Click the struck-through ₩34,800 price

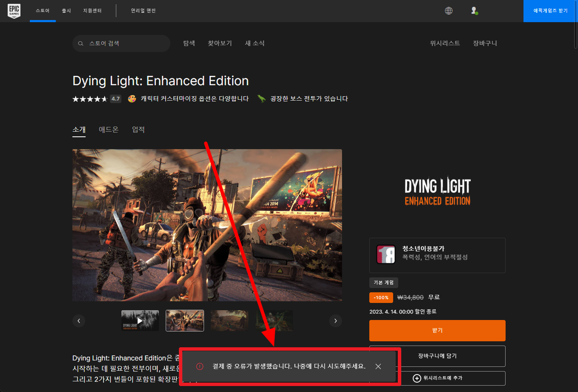pyautogui.click(x=410, y=297)
